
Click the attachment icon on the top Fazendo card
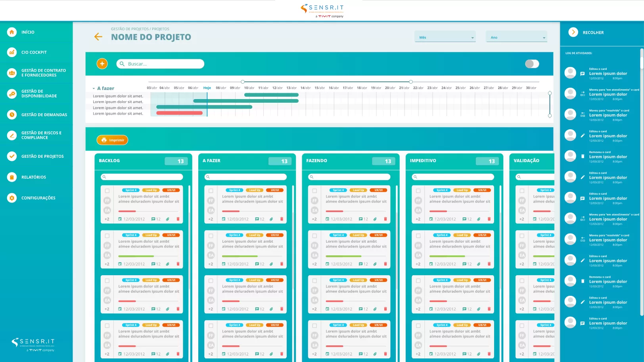pos(375,218)
